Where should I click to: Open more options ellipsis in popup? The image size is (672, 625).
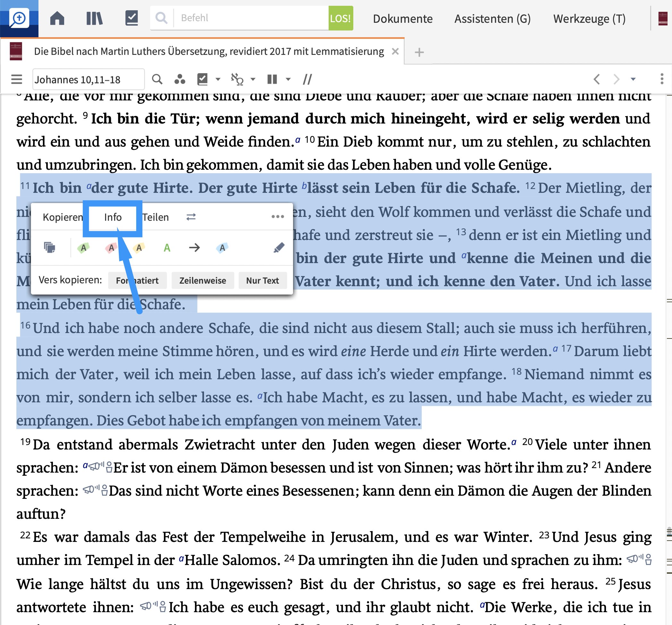coord(278,217)
